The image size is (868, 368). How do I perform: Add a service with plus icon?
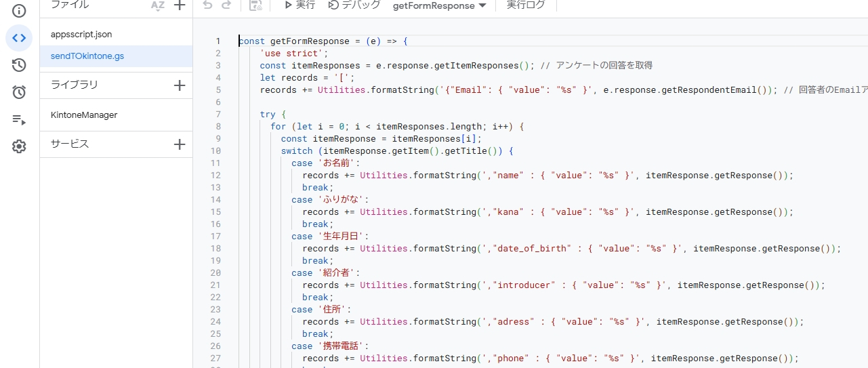[180, 144]
